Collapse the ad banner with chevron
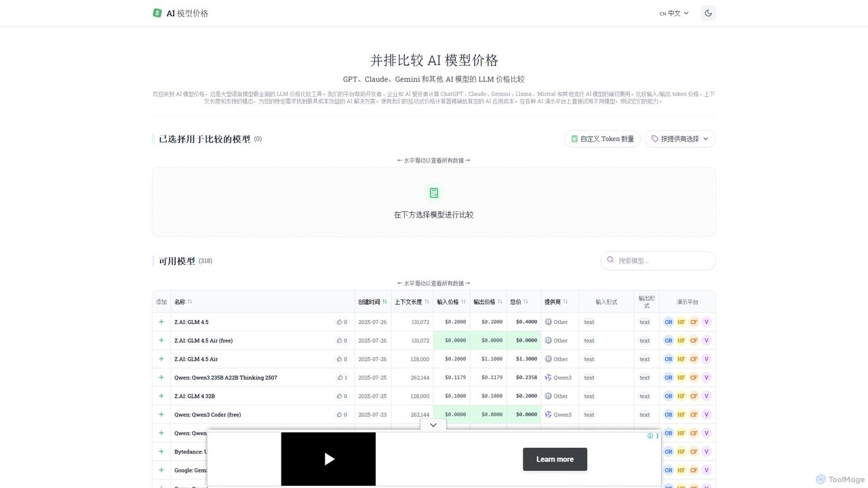This screenshot has height=488, width=868. point(433,425)
